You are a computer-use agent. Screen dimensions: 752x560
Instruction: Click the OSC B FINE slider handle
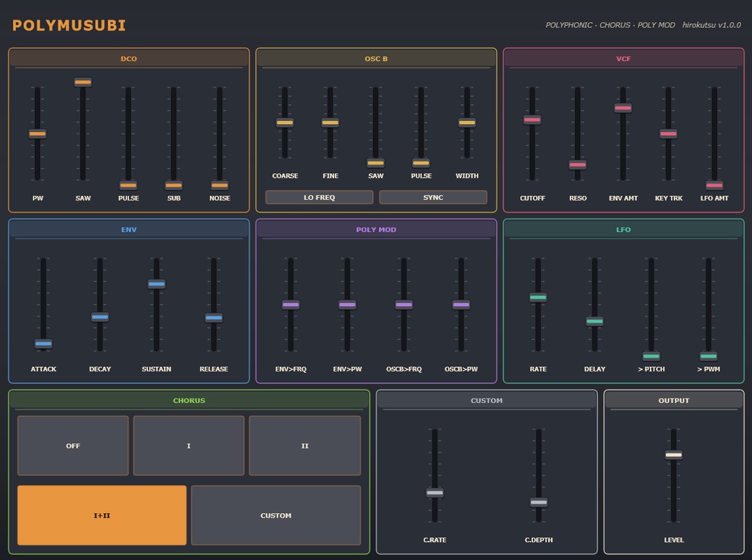click(x=330, y=123)
